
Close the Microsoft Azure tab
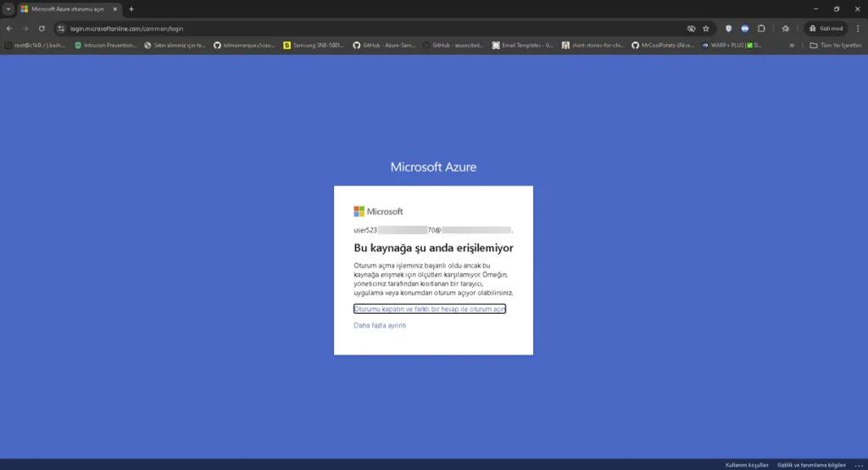[115, 8]
